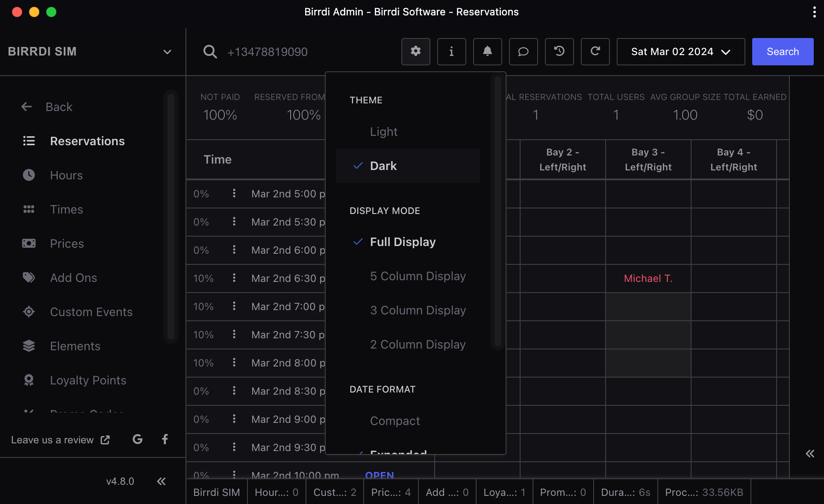Open options for the Mar 2nd 7:00 row
The width and height of the screenshot is (824, 504).
tap(234, 306)
